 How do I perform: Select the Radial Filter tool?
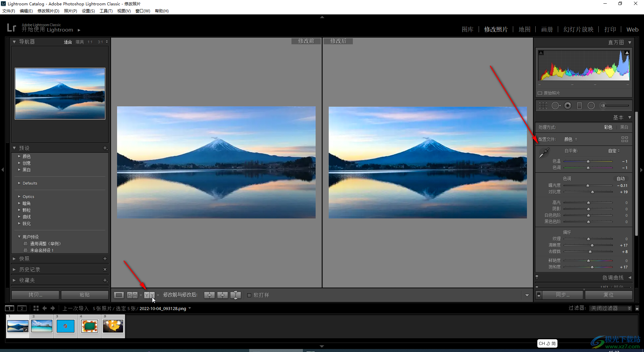(591, 106)
